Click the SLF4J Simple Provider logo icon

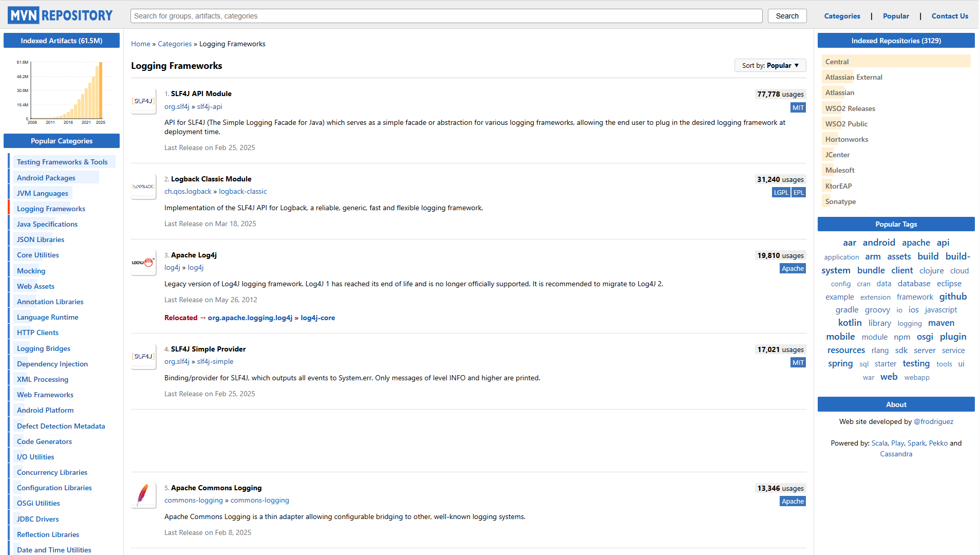pos(143,357)
